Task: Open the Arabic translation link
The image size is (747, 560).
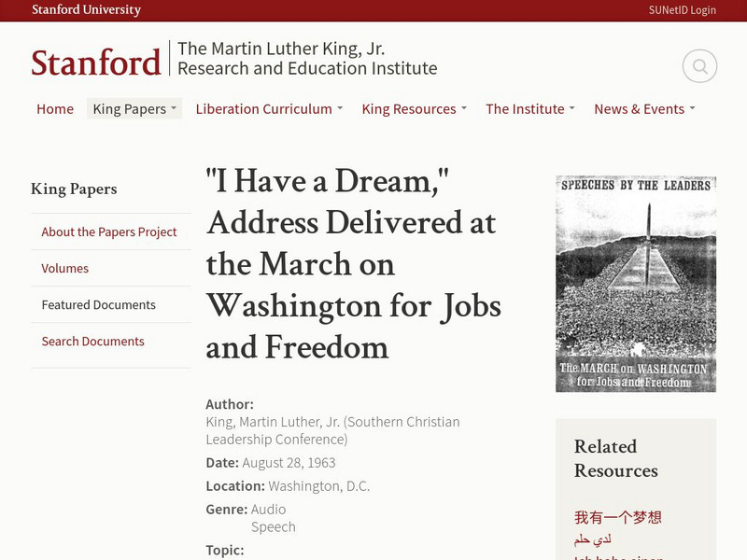Action: point(593,540)
